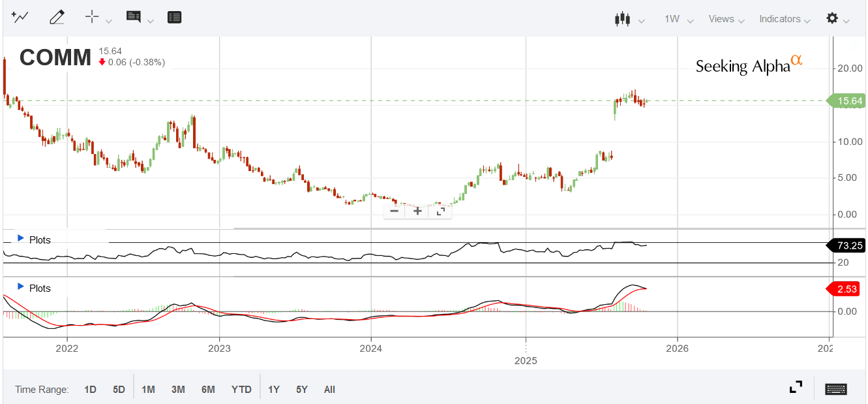The width and height of the screenshot is (868, 404).
Task: Click the keyboard shortcuts icon
Action: 835,387
